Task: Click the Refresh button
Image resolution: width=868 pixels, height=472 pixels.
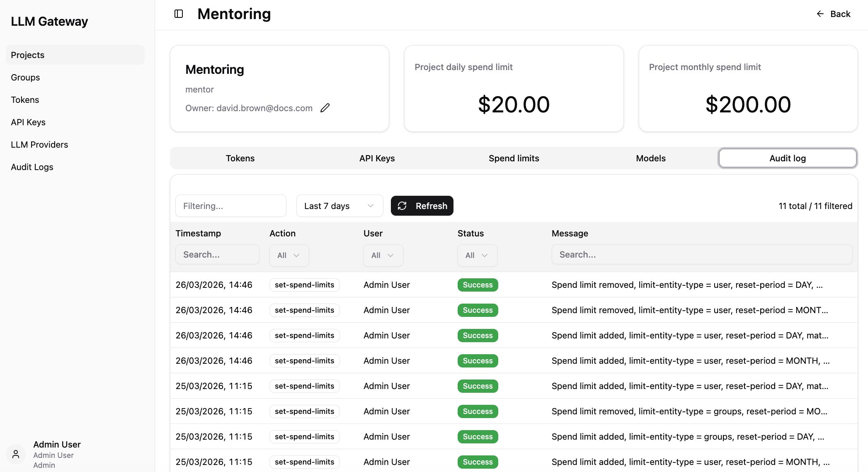Action: point(422,206)
